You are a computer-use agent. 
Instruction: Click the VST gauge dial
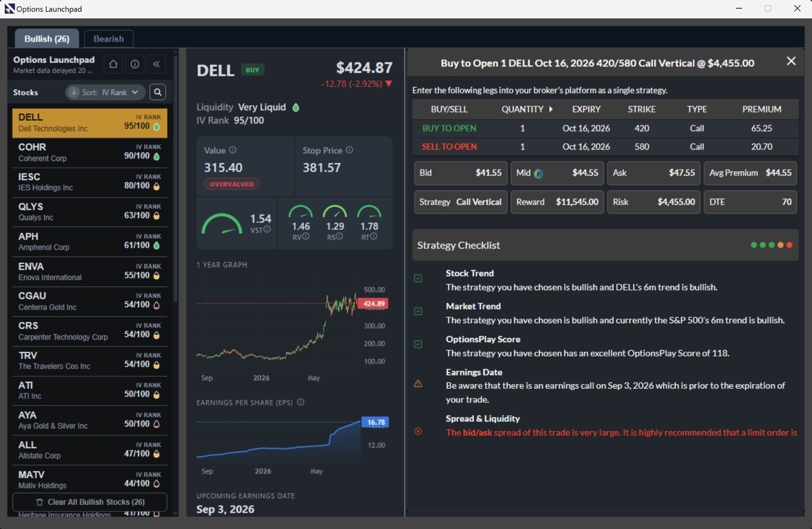(x=222, y=224)
